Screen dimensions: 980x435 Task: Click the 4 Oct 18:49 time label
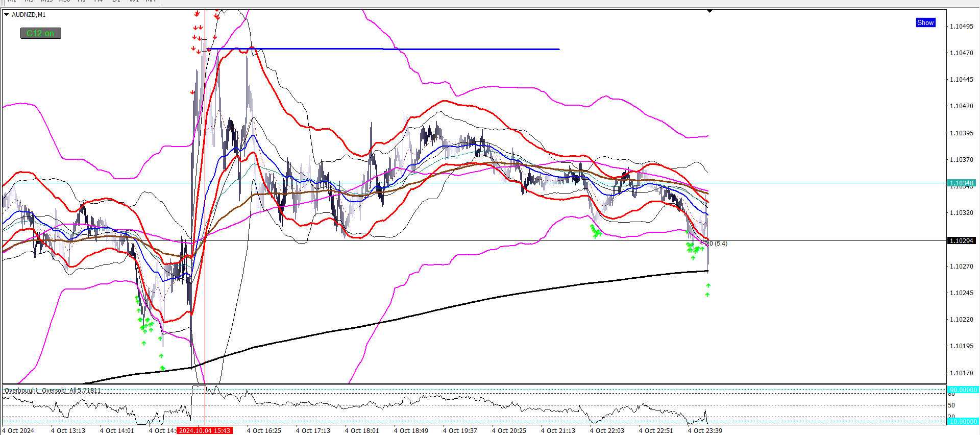(x=411, y=430)
